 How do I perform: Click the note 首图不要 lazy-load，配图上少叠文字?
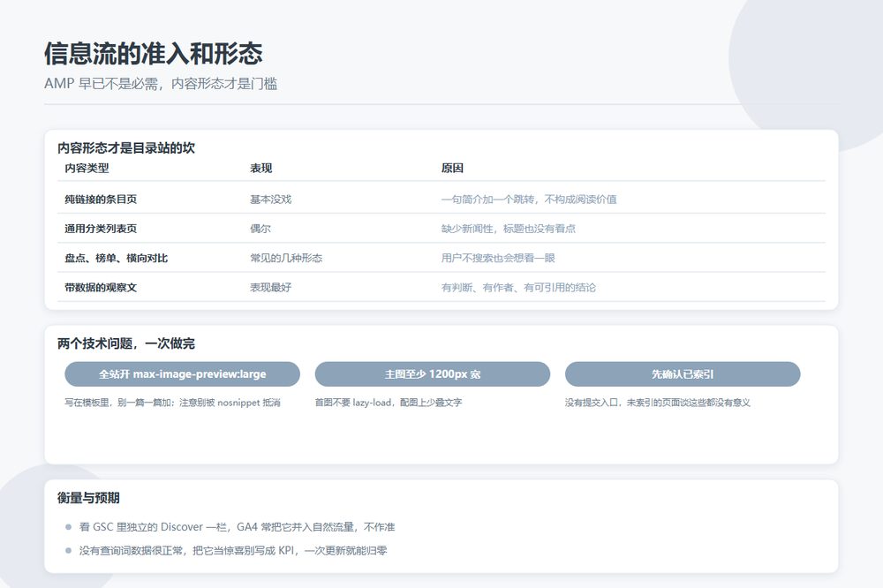(x=388, y=403)
